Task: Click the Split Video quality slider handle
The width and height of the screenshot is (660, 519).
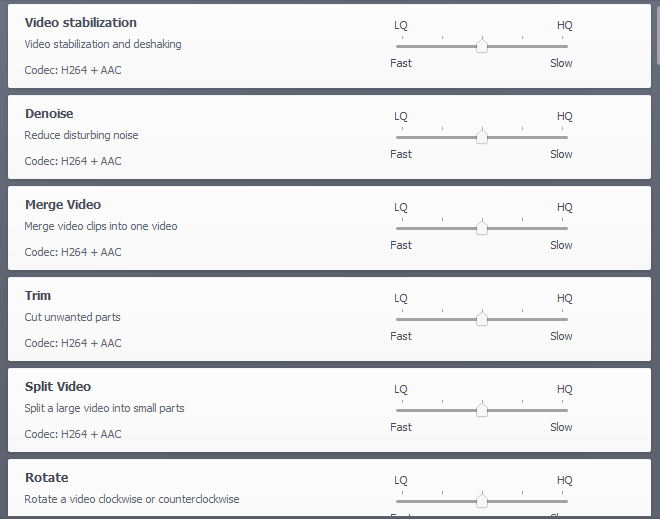Action: [482, 409]
